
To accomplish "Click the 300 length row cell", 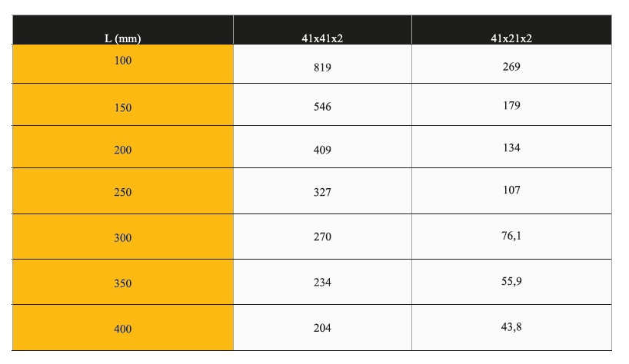I will click(123, 237).
